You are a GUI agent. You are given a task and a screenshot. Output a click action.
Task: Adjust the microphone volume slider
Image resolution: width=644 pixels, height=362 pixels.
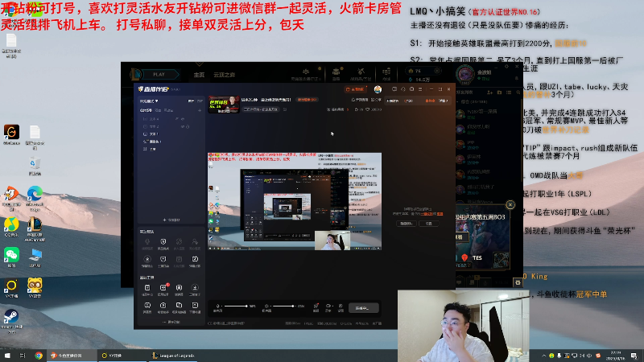(x=235, y=306)
